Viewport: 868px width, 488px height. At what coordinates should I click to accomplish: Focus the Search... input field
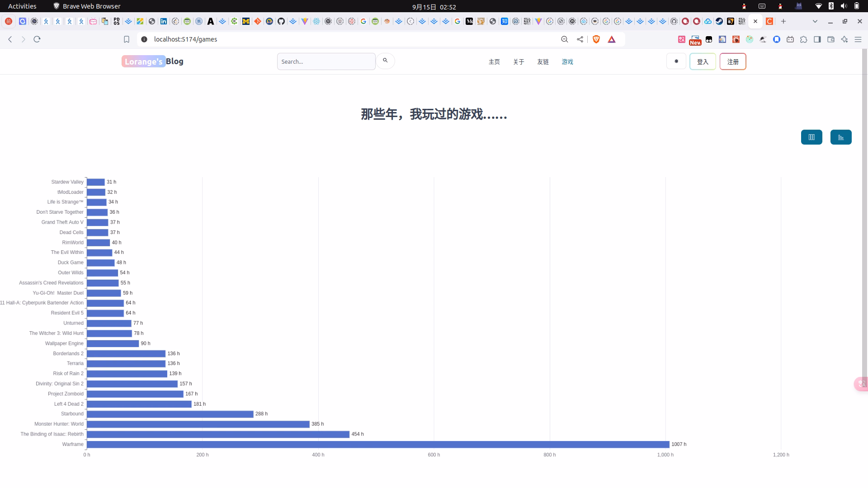[326, 61]
